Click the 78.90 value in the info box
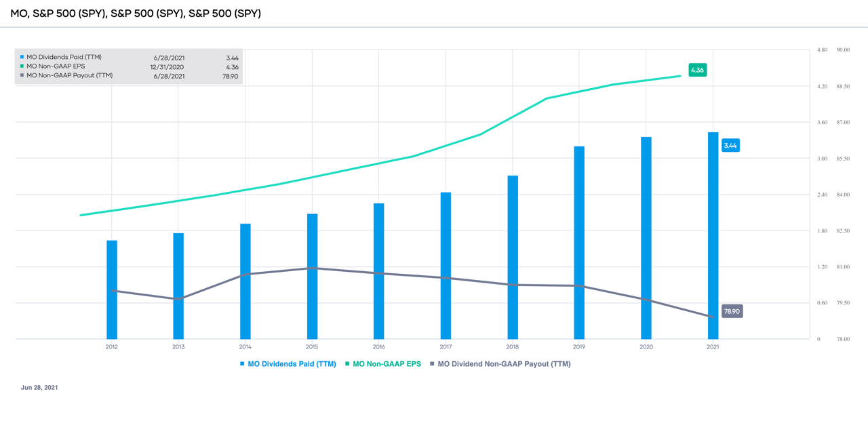 point(231,77)
